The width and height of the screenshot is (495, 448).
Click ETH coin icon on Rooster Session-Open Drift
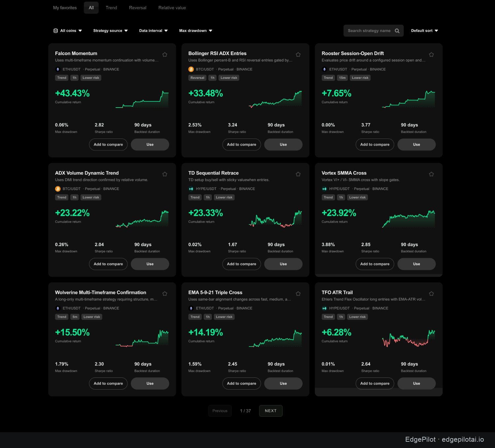324,69
